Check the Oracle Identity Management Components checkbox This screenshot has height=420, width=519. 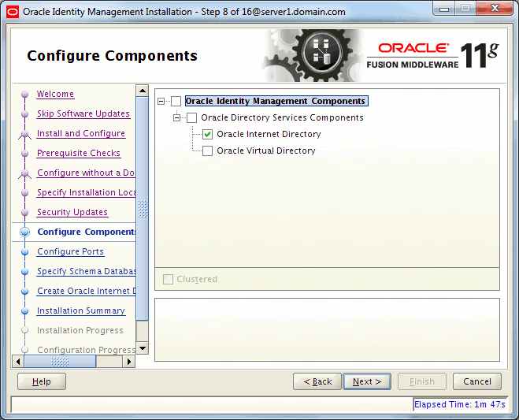[176, 101]
